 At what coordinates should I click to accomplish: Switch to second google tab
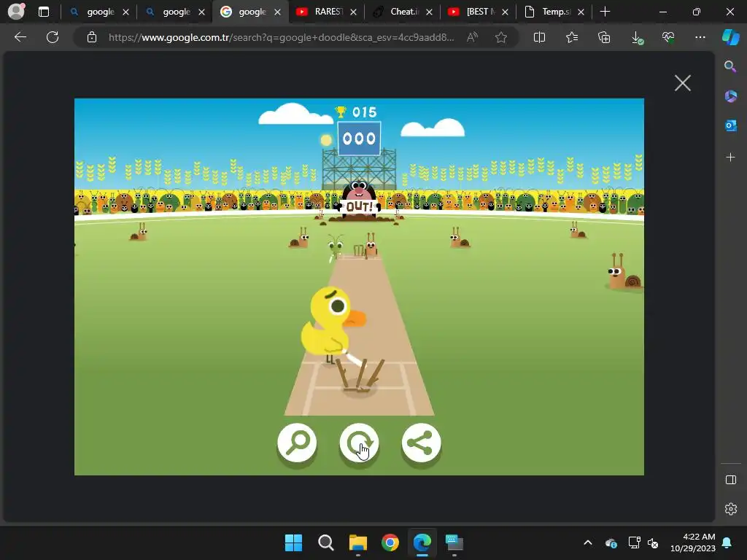(x=174, y=12)
